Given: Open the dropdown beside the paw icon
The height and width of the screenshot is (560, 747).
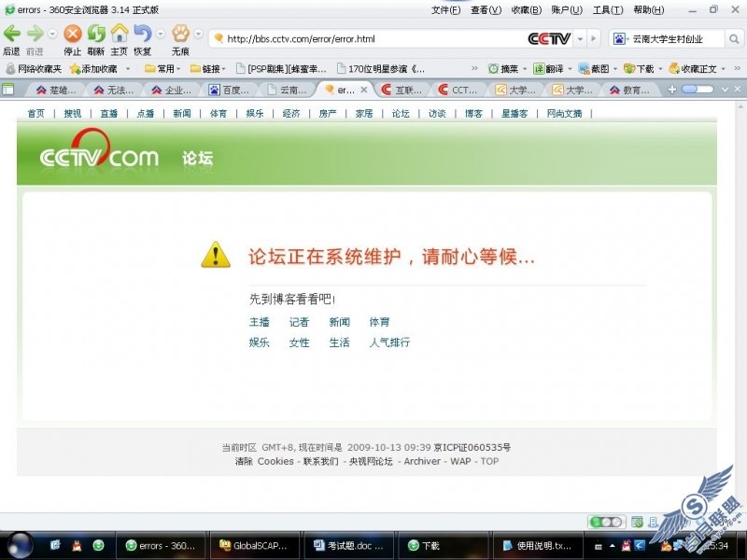Looking at the screenshot, I should coord(199,34).
